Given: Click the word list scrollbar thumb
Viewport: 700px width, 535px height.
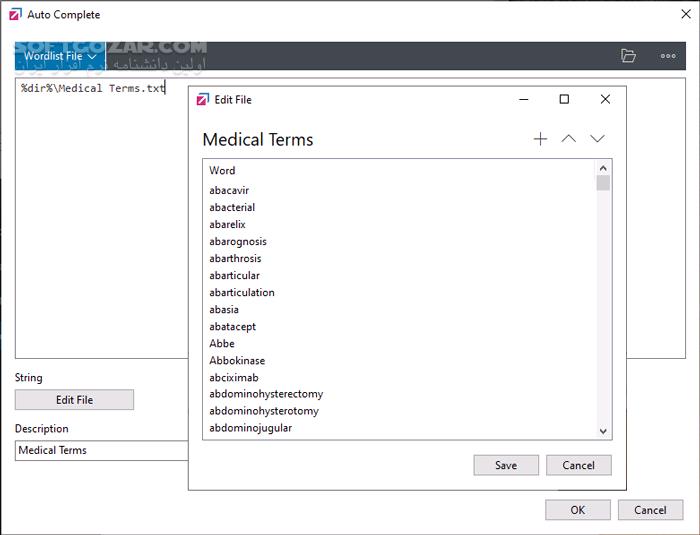Looking at the screenshot, I should click(x=603, y=183).
